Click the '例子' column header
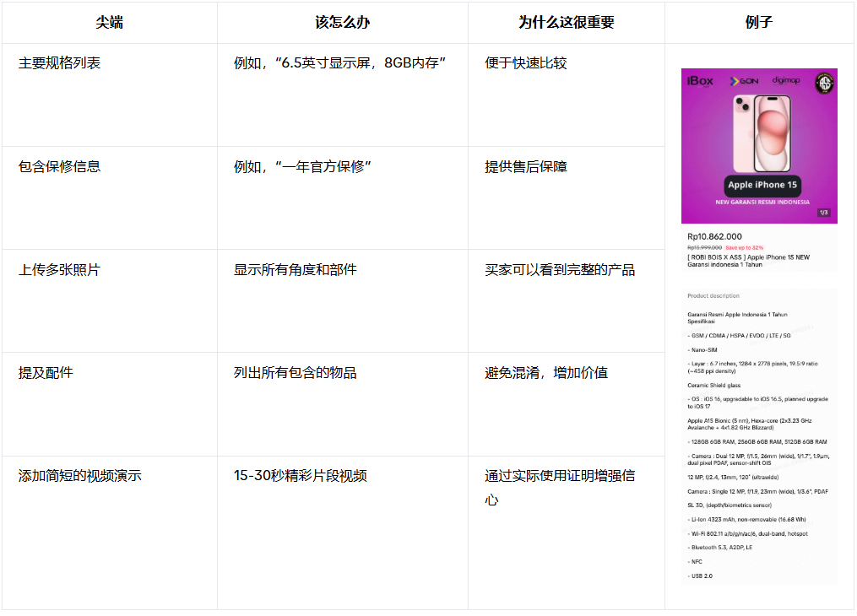Viewport: 857px width, 616px height. [x=758, y=23]
